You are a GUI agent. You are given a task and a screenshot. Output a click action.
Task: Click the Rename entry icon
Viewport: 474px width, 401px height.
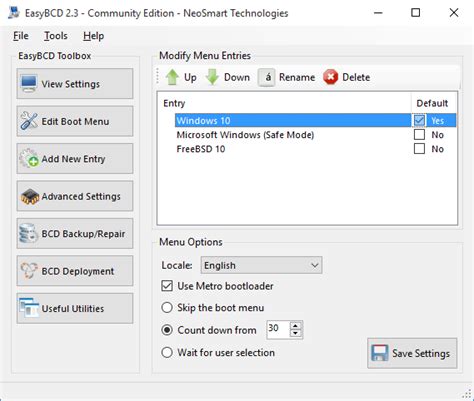(266, 77)
